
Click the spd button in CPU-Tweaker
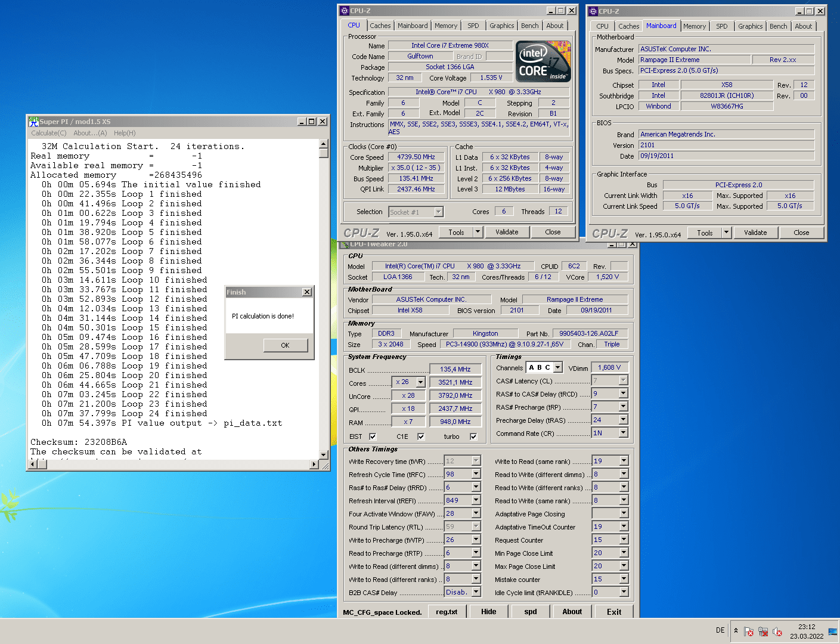coord(531,611)
